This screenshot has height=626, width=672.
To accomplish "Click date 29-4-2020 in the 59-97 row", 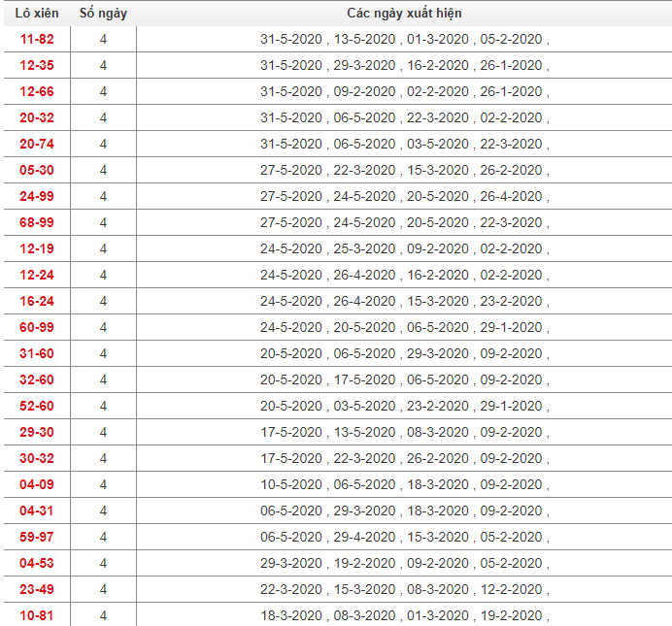I will click(365, 537).
